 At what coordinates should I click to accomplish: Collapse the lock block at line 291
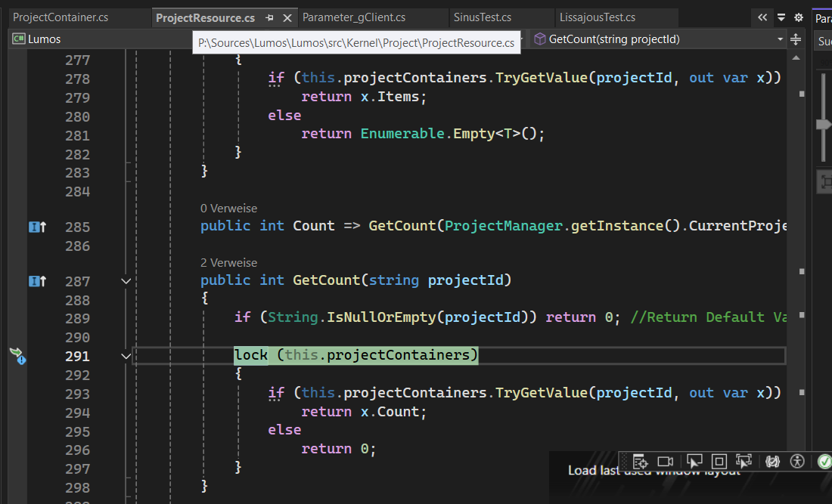point(126,356)
